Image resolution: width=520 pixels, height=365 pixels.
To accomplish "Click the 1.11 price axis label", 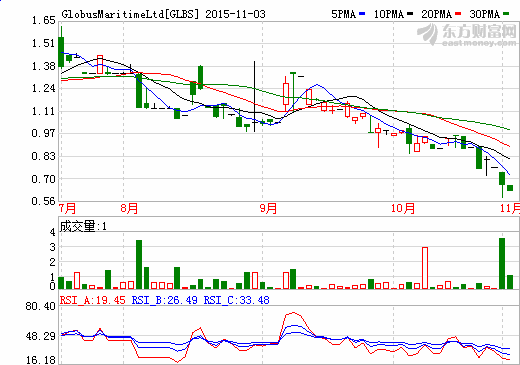I will [43, 111].
